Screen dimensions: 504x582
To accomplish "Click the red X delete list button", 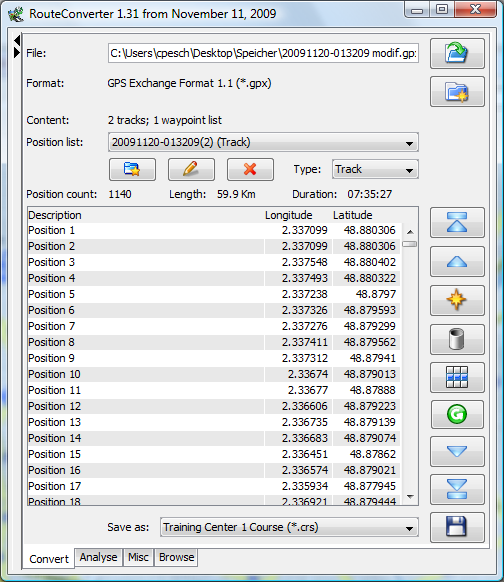I will (x=250, y=170).
